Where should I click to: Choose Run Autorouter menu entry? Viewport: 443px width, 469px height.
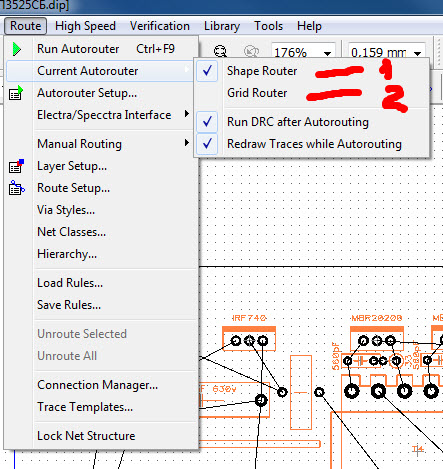click(x=100, y=49)
